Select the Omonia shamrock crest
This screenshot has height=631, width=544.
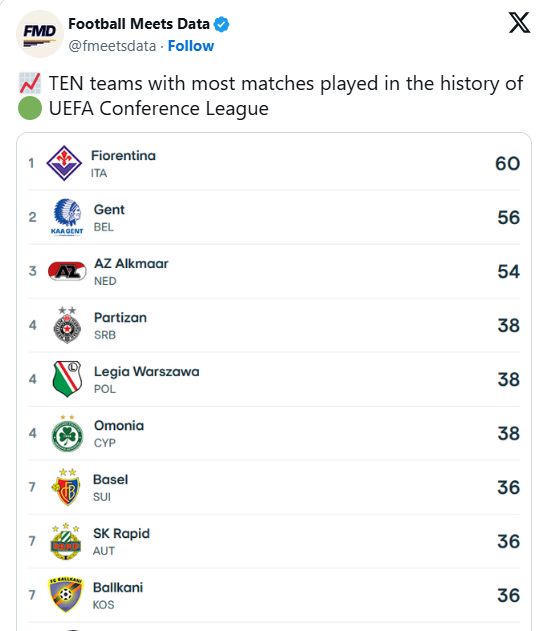(x=67, y=433)
